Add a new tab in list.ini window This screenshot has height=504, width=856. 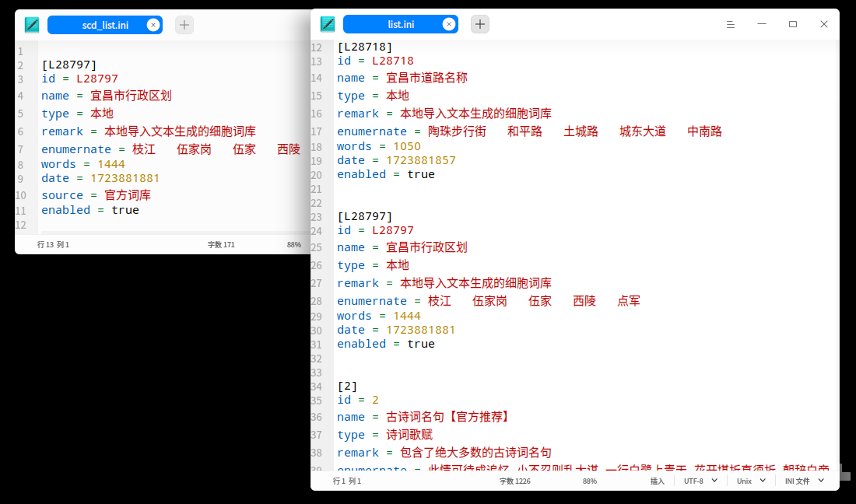coord(480,24)
